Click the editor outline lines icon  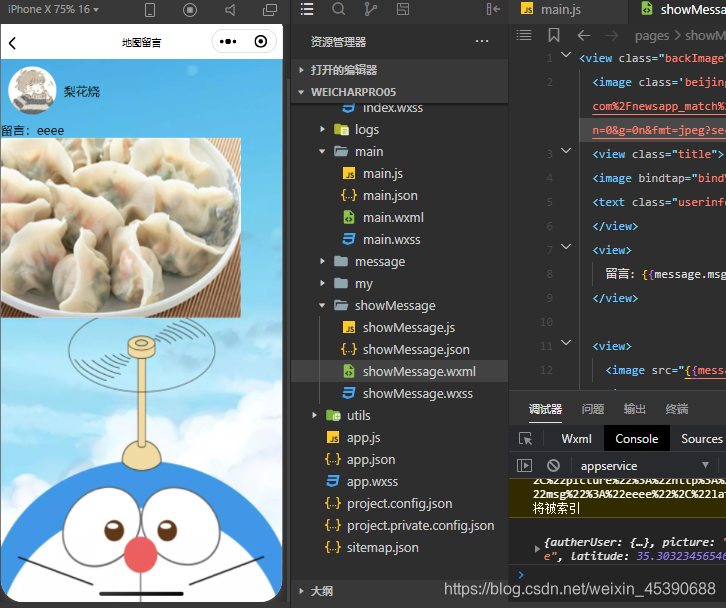pos(524,35)
